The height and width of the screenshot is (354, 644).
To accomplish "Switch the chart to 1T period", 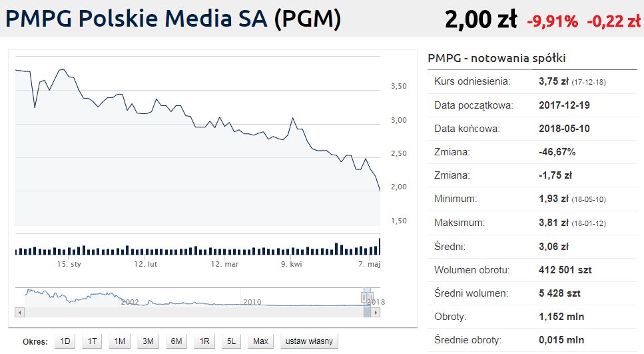I will [93, 341].
